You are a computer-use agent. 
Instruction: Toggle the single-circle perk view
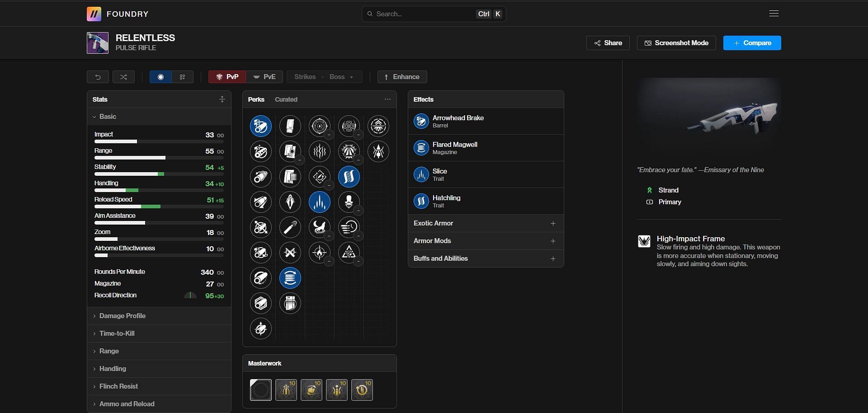(x=160, y=77)
